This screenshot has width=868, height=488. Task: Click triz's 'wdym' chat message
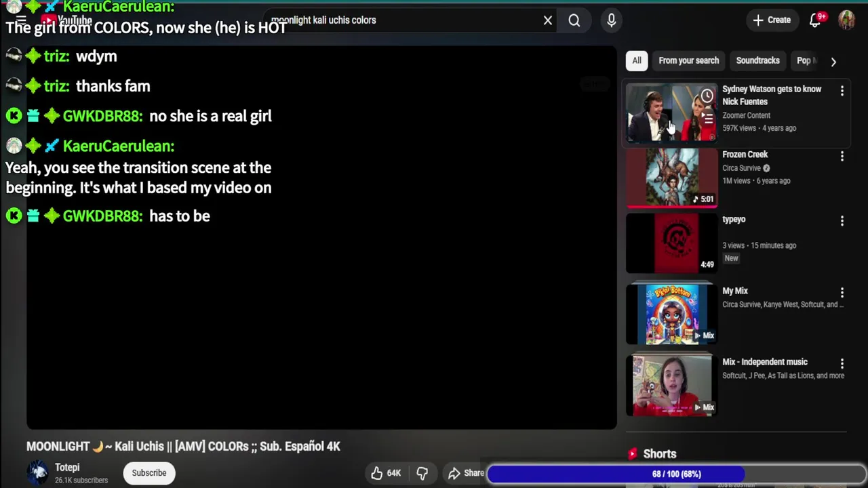(x=96, y=56)
